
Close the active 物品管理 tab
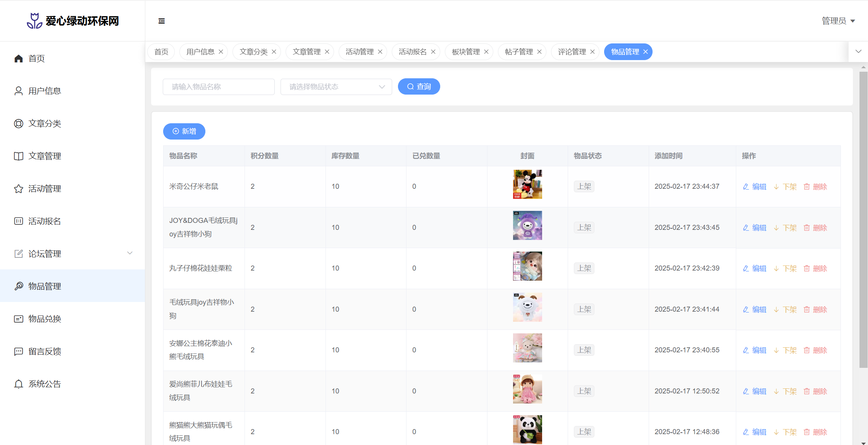(646, 52)
